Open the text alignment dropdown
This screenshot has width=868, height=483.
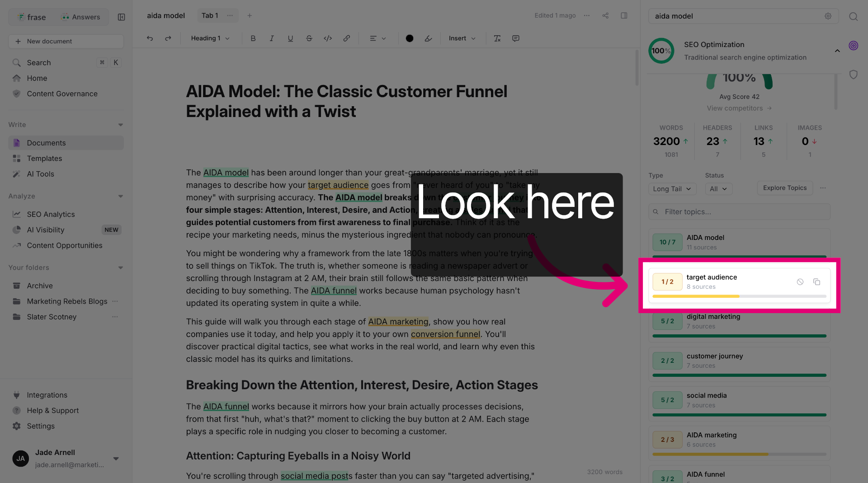click(378, 38)
